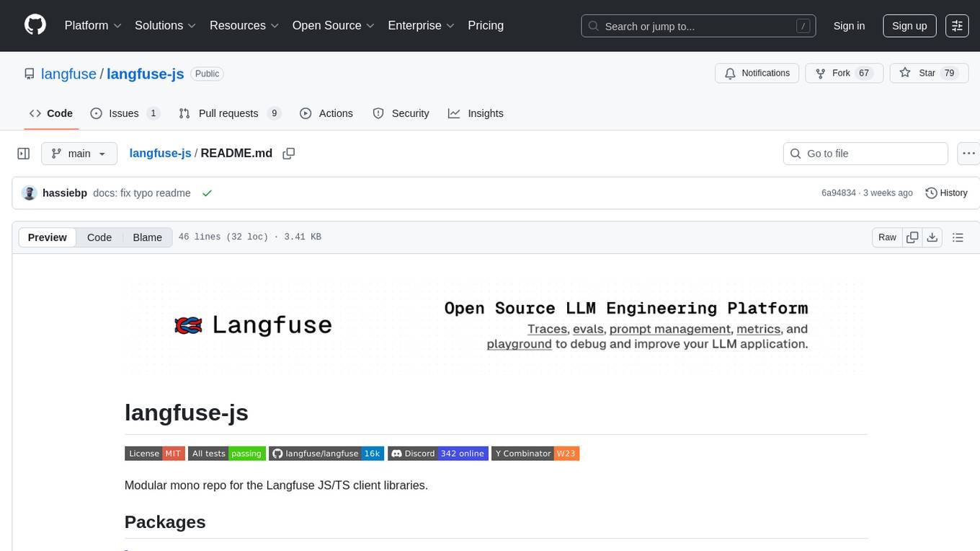980x551 pixels.
Task: Expand the Open Source menu
Action: tap(334, 25)
